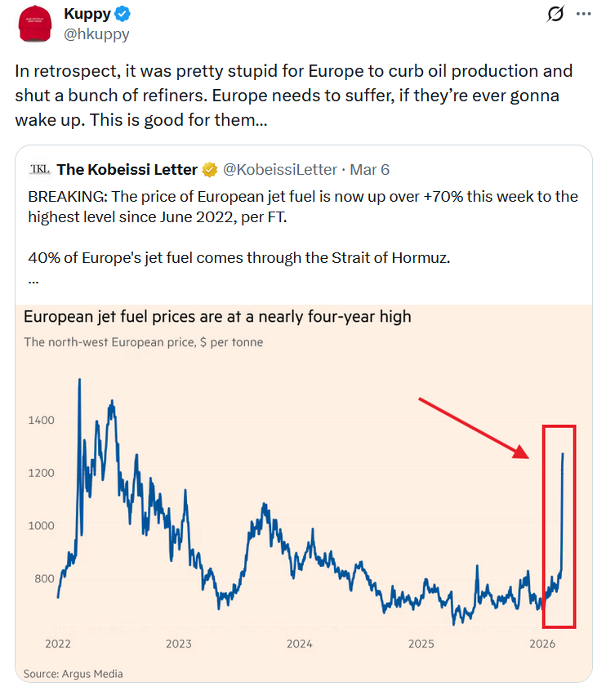Click the 2022 label on the chart axis
The height and width of the screenshot is (700, 606).
58,644
